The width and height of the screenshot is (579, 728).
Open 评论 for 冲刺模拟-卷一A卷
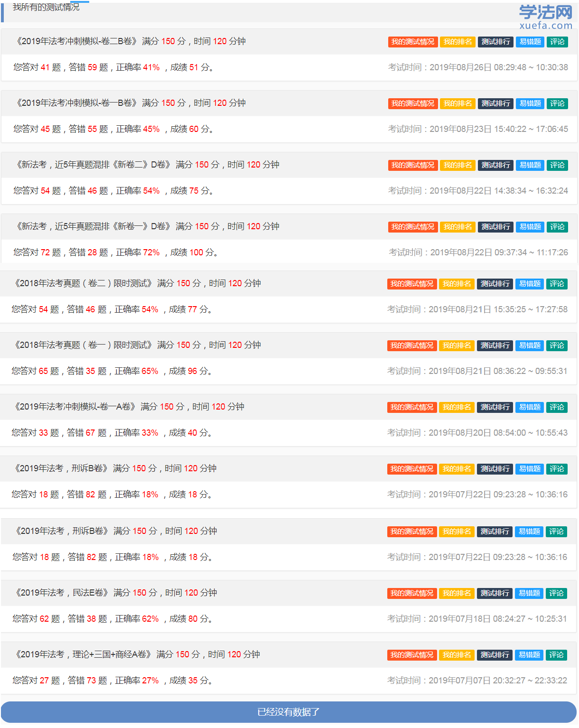click(557, 407)
